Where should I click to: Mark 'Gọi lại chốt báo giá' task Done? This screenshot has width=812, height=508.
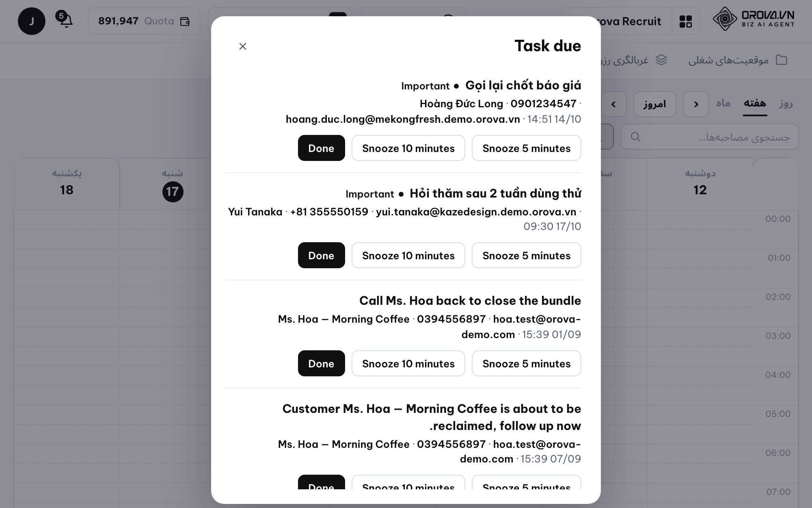click(321, 148)
